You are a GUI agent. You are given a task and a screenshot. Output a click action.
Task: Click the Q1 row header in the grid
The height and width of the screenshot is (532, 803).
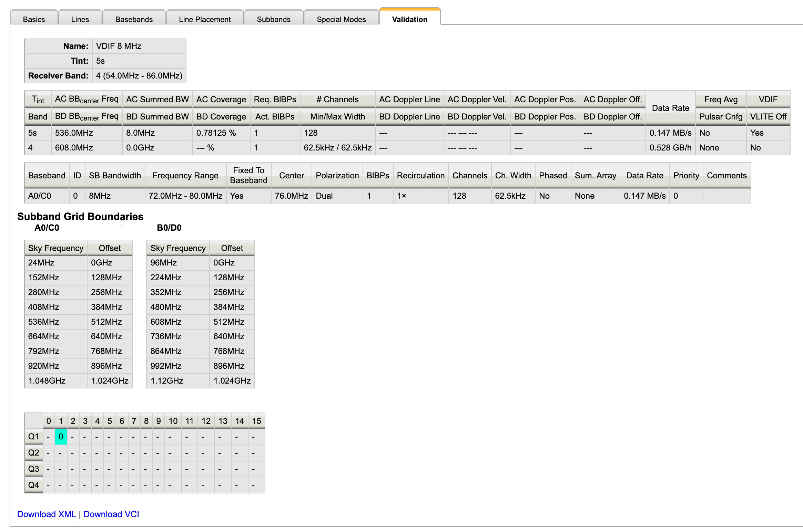tap(33, 436)
